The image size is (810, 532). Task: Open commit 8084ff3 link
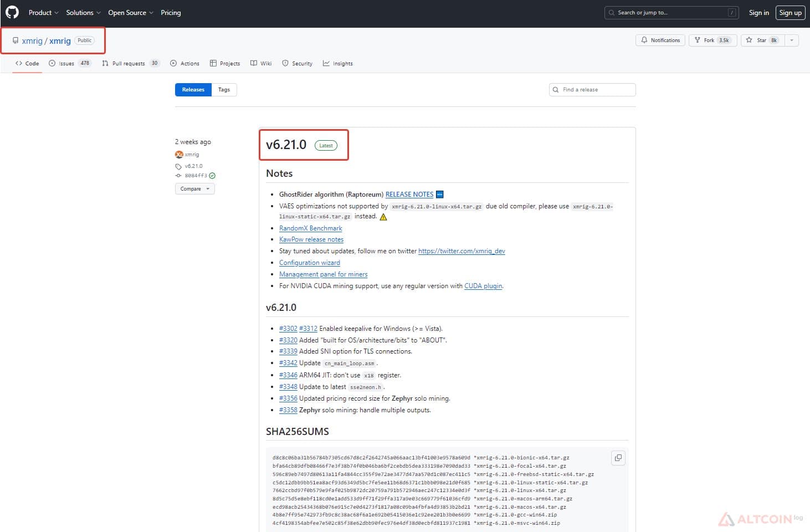[x=196, y=176]
